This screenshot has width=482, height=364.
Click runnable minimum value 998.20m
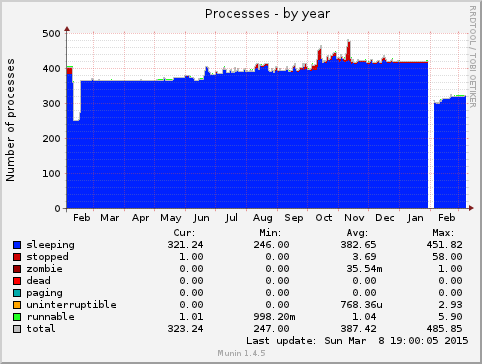click(x=274, y=317)
